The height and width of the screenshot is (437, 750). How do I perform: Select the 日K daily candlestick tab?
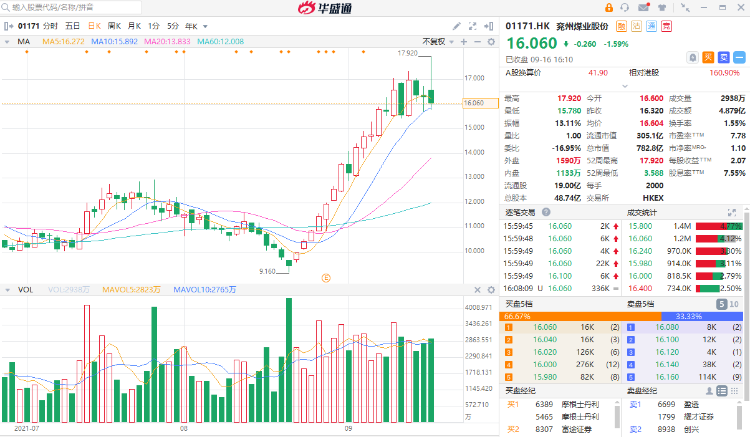(94, 26)
